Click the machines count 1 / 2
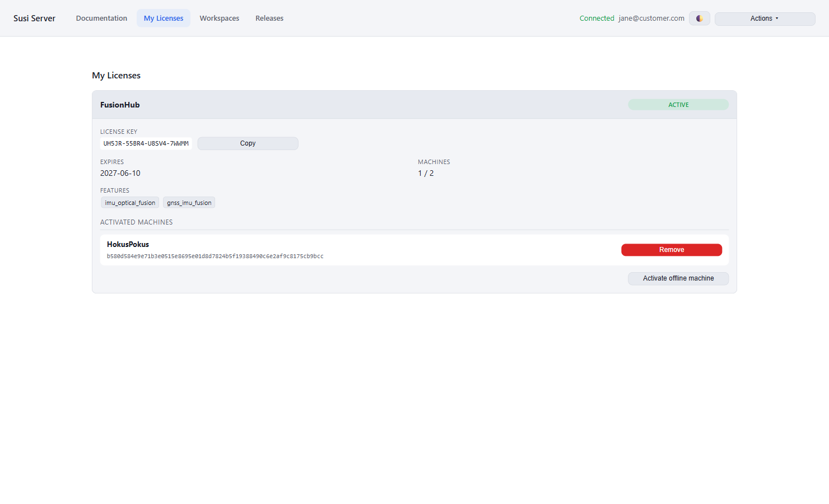The width and height of the screenshot is (829, 504). click(426, 174)
